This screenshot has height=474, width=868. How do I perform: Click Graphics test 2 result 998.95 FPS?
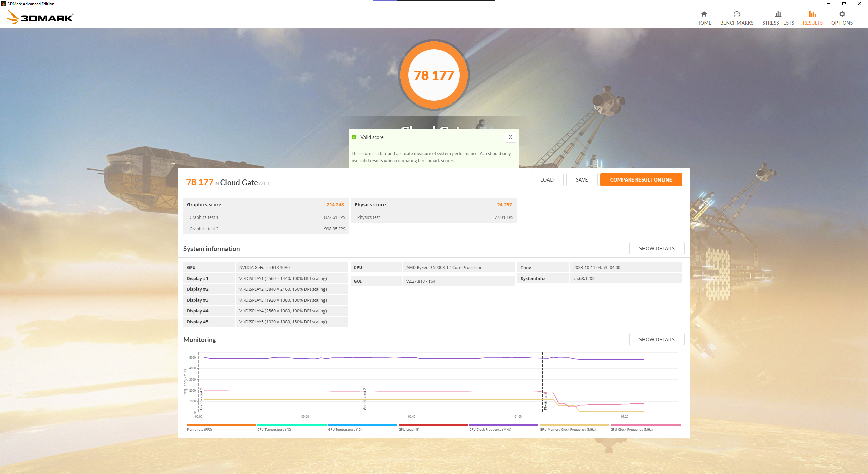335,229
